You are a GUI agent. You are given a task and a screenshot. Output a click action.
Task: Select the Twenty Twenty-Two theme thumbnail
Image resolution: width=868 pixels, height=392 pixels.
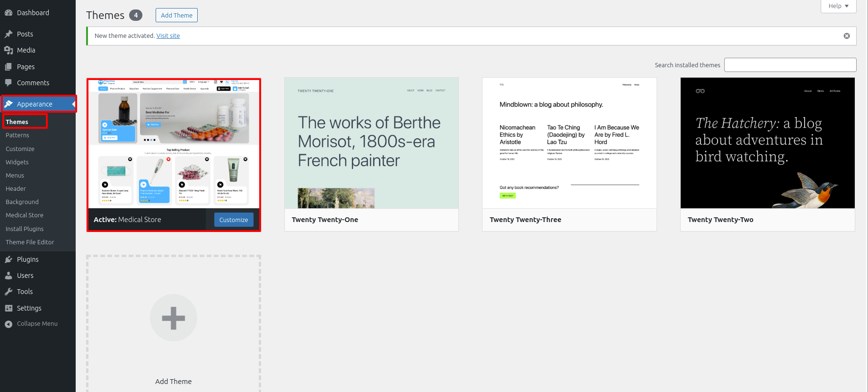(767, 143)
